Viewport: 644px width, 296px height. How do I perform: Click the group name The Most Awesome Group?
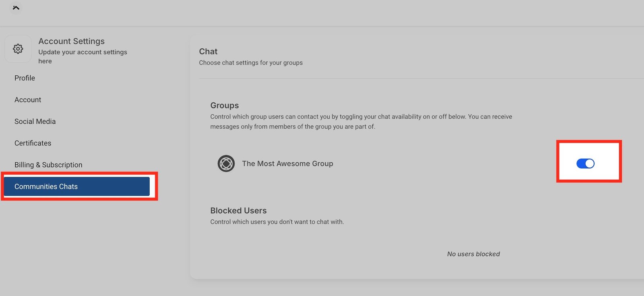[x=287, y=164]
